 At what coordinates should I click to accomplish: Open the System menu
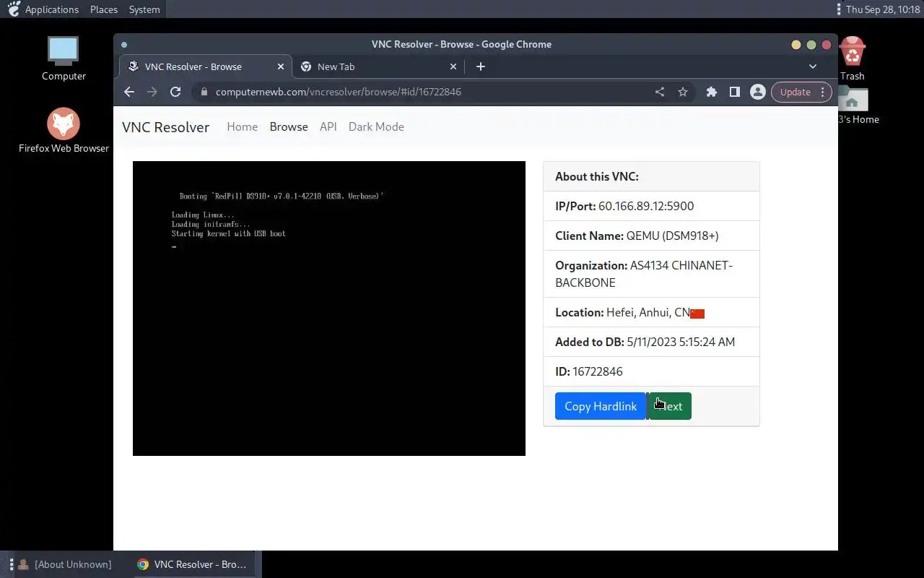click(x=144, y=9)
